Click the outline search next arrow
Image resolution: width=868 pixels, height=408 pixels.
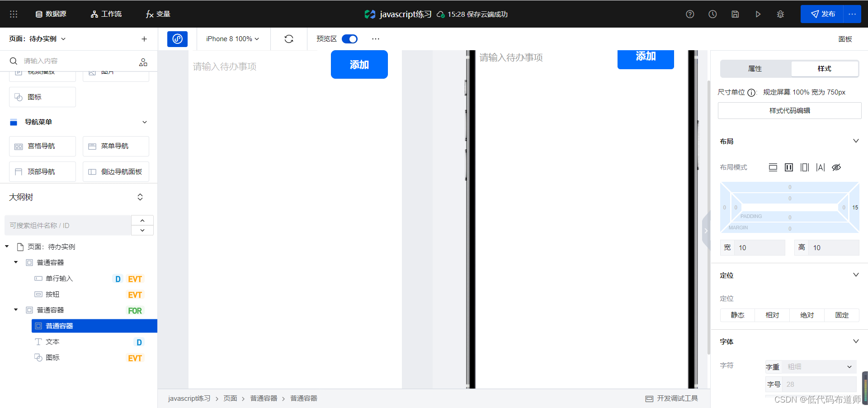(x=142, y=230)
